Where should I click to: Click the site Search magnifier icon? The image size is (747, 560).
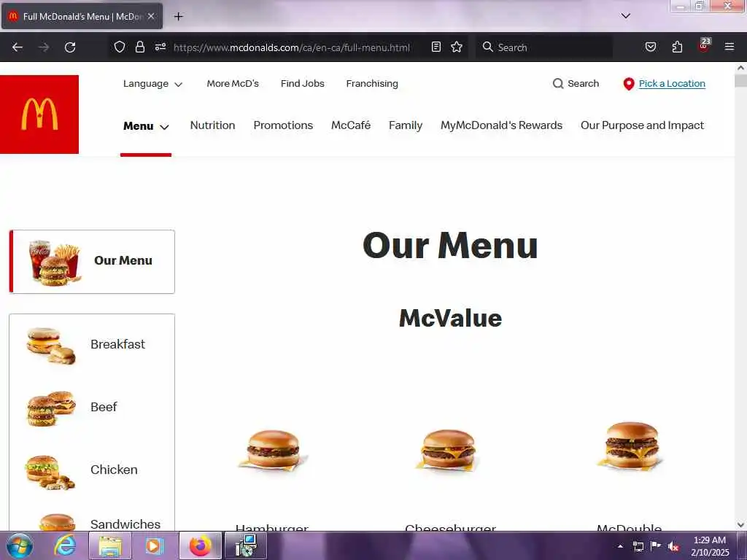pos(558,84)
